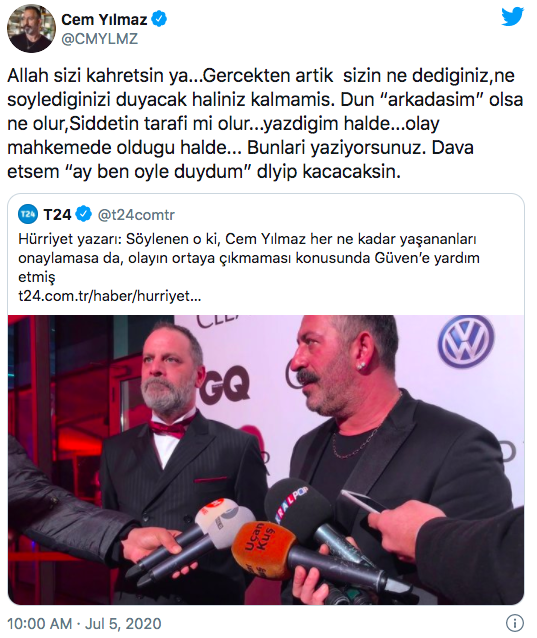Click the Cem Yılmaz display name

pos(104,19)
